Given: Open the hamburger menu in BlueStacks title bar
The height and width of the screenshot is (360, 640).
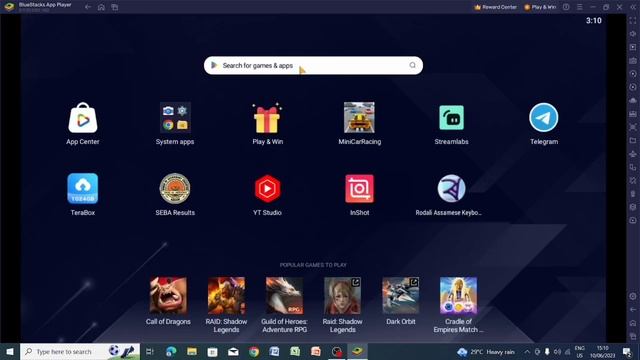Looking at the screenshot, I should pyautogui.click(x=580, y=7).
